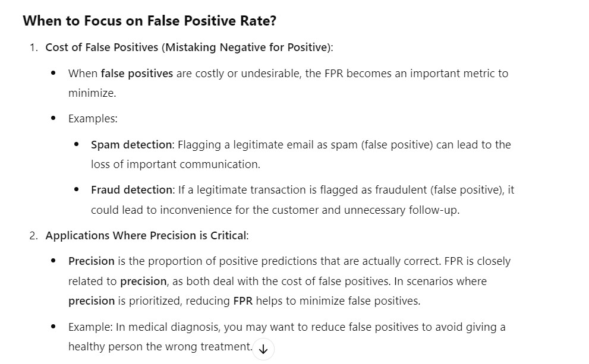Click the bullet dot before "Examples:"
Viewport: 589px width, 364px height.
coord(54,118)
